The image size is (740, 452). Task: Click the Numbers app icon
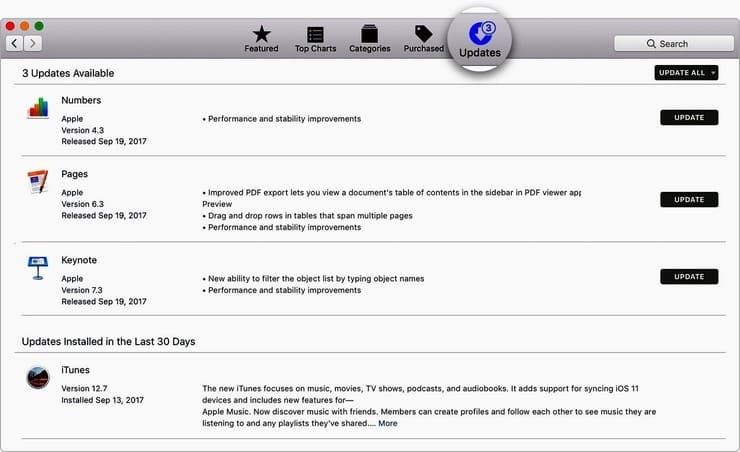click(38, 108)
